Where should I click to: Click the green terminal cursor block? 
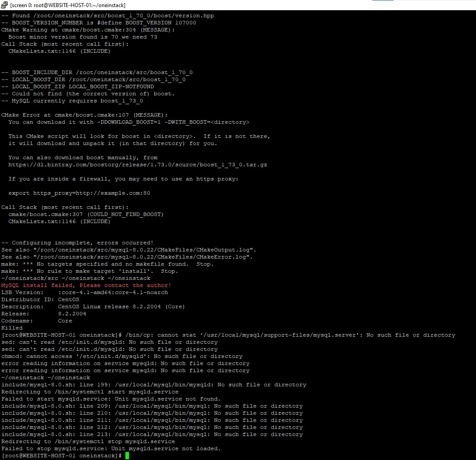127,455
